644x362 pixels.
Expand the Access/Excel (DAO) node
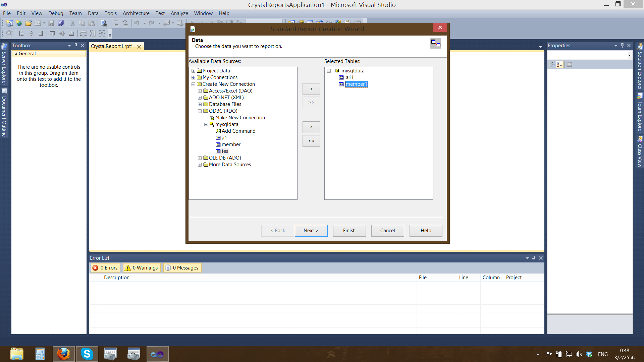click(200, 91)
